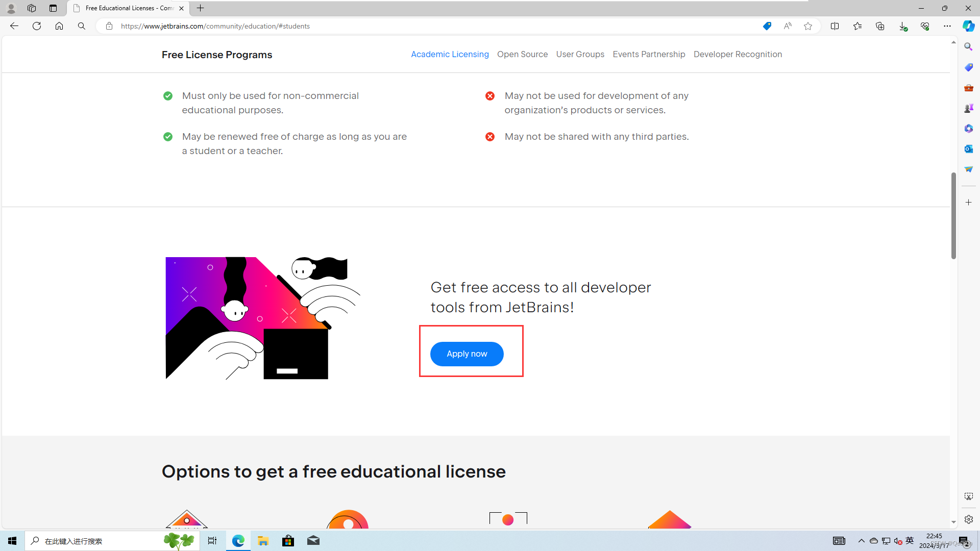Click the Microsoft Edge taskbar icon
The height and width of the screenshot is (551, 980).
[x=238, y=541]
